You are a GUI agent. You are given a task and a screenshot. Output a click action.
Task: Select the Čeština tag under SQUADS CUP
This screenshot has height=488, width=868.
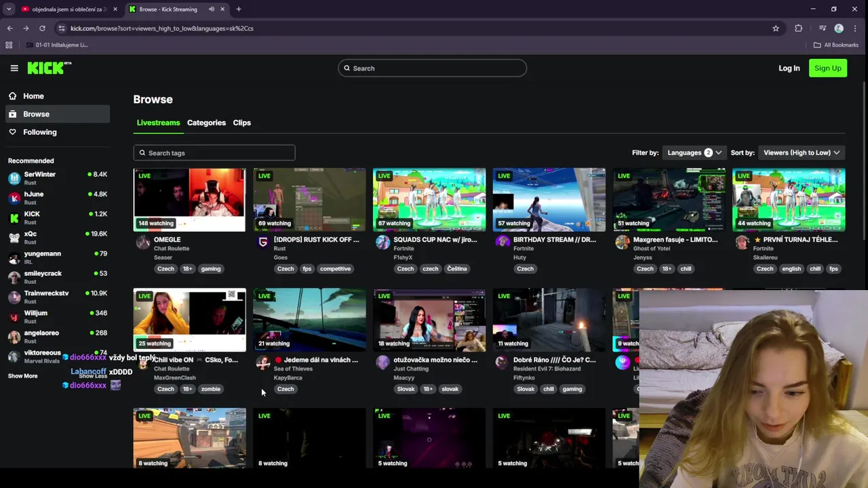pyautogui.click(x=457, y=269)
